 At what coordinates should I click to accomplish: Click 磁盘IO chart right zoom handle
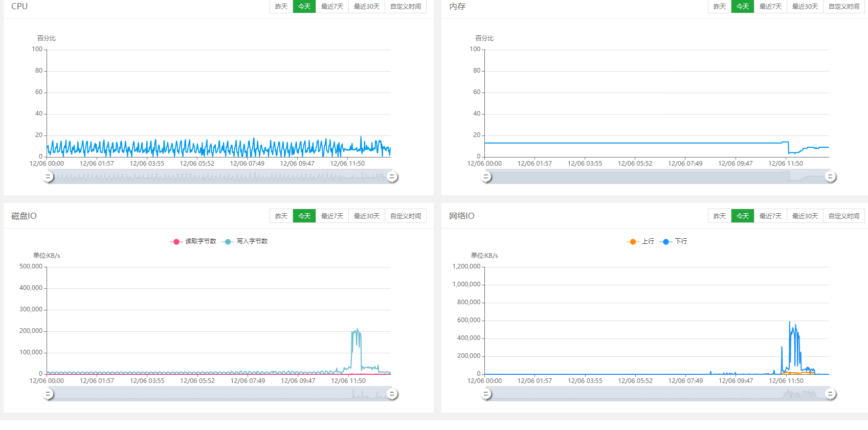click(392, 394)
